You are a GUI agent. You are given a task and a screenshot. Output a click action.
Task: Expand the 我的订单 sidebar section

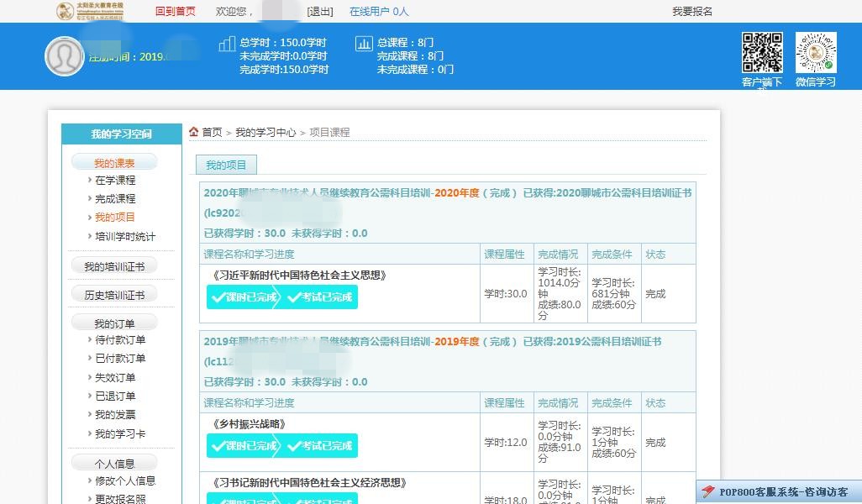point(114,323)
